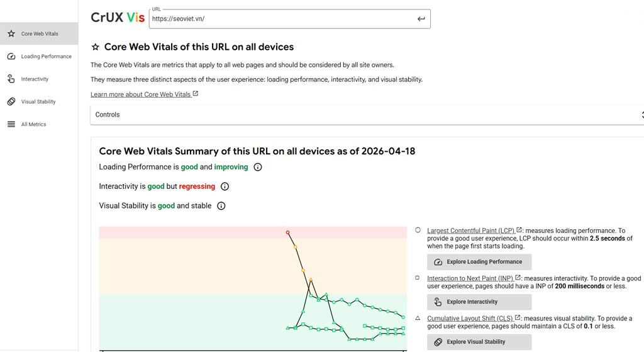The height and width of the screenshot is (352, 644).
Task: Open the Interaction to Next Paint (INP) link
Action: [469, 278]
